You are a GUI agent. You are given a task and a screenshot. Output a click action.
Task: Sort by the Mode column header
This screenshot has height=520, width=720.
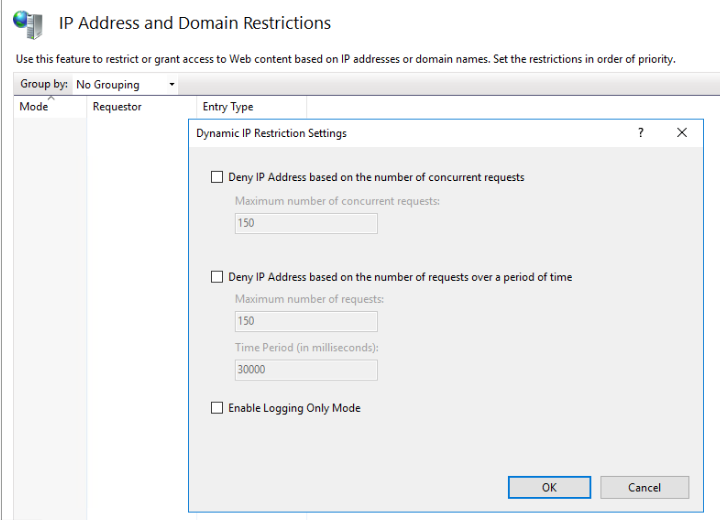tap(50, 107)
